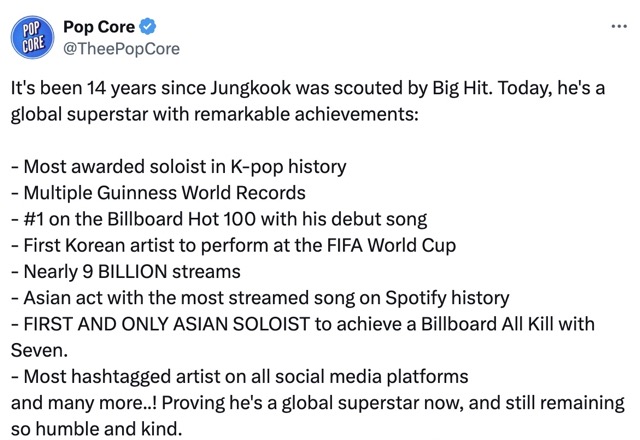
Task: Click the "Nearly 9 BILLION streams" line
Action: (x=126, y=271)
